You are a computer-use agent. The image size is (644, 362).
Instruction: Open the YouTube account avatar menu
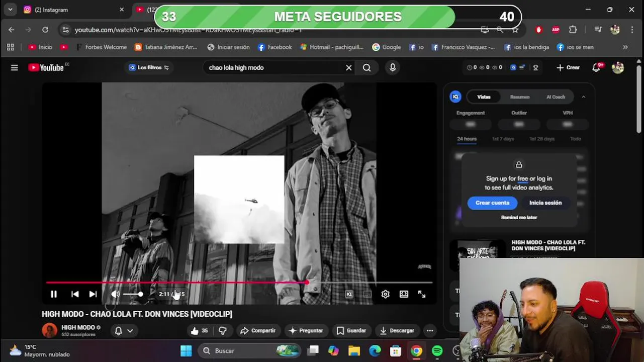coord(618,67)
